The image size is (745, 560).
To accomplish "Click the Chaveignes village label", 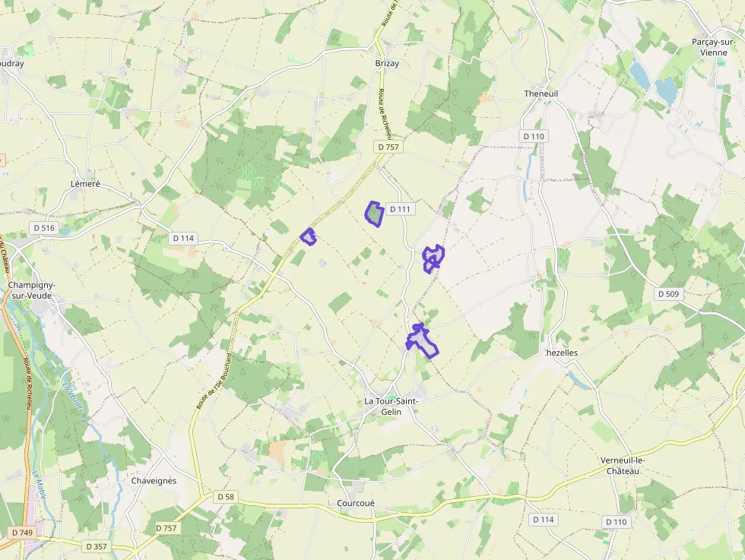I will pos(154,481).
